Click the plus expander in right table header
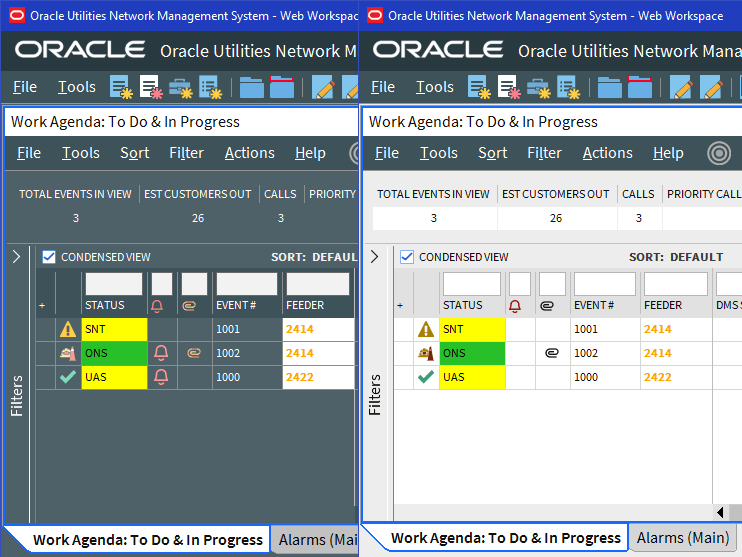742x557 pixels. click(x=400, y=306)
